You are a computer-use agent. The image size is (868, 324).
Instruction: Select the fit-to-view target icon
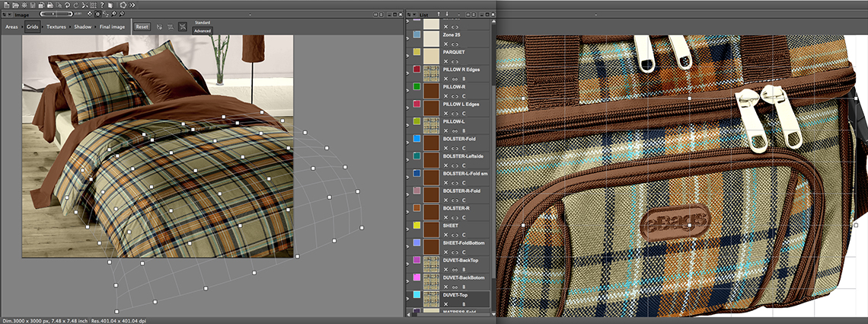point(98,14)
